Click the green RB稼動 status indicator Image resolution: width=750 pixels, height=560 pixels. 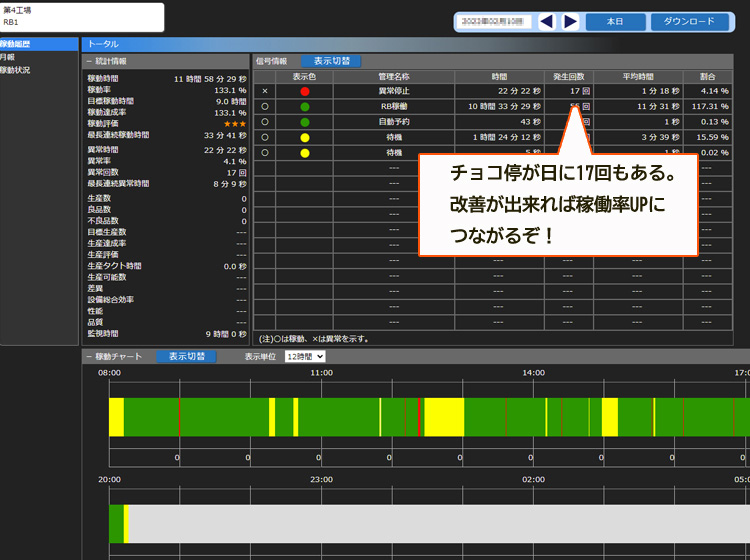point(304,106)
